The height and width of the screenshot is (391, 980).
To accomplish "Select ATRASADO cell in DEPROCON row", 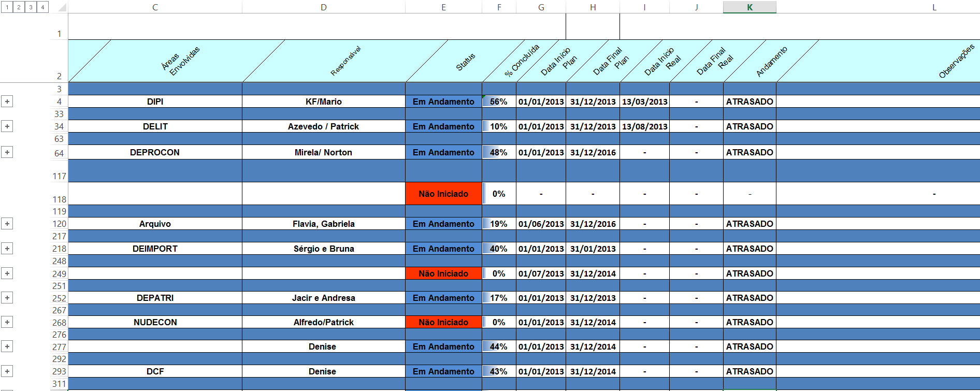I will [x=750, y=152].
